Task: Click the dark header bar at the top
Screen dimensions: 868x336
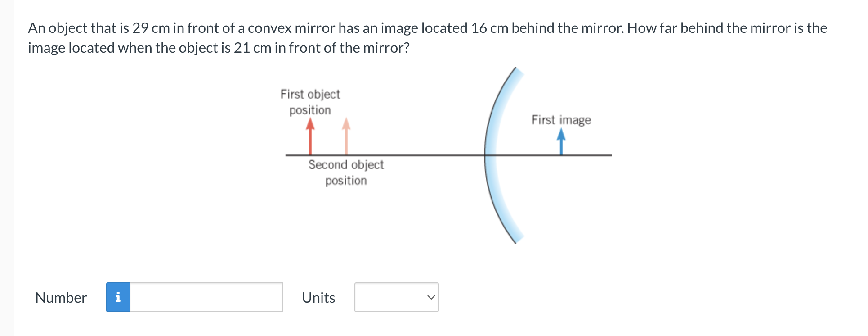Action: click(434, 5)
